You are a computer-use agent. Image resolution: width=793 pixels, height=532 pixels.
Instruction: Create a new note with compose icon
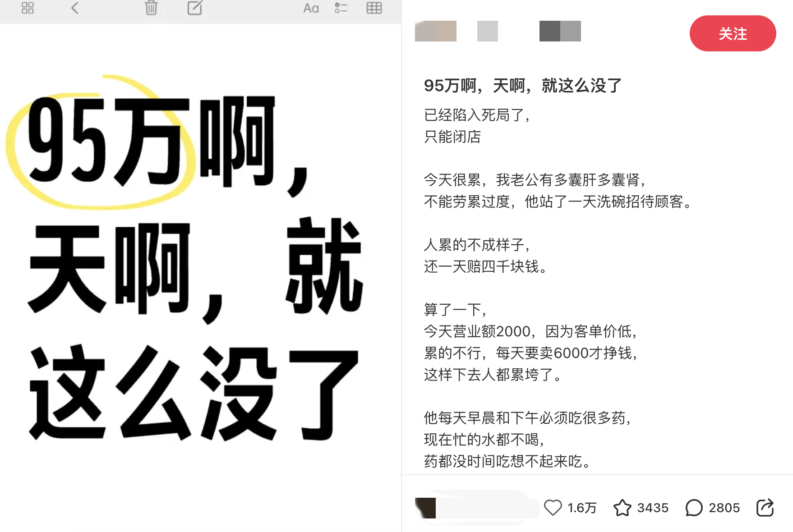click(195, 8)
